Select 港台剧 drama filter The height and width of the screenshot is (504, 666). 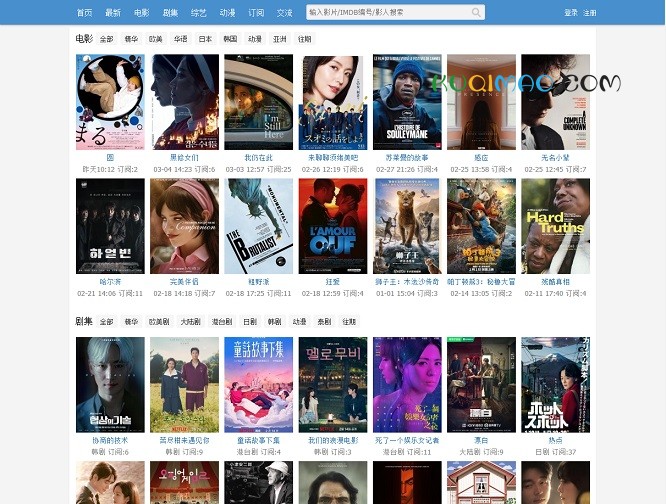coord(222,322)
